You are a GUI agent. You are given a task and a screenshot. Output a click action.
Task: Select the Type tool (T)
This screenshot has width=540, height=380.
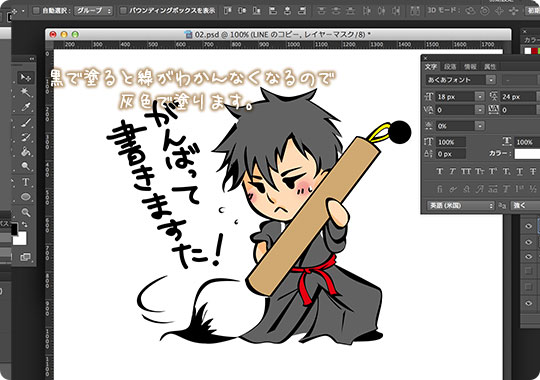[25, 182]
